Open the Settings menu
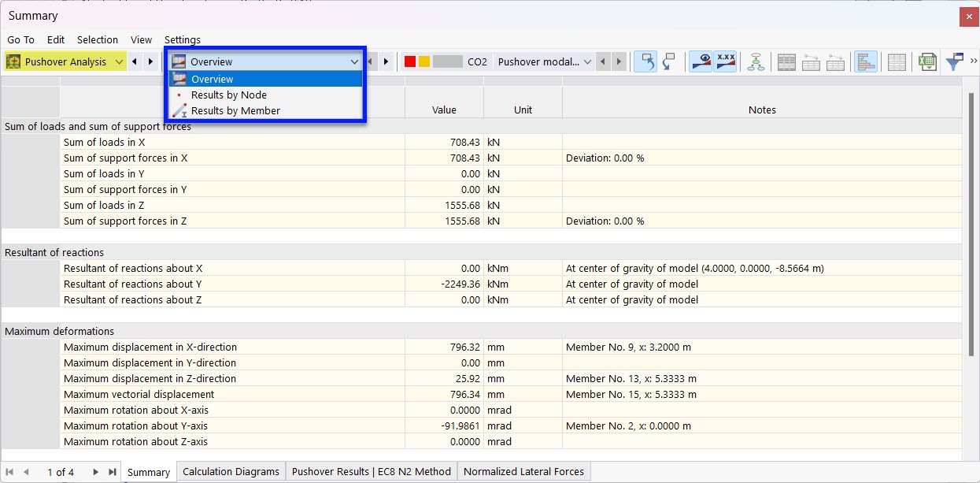 182,39
